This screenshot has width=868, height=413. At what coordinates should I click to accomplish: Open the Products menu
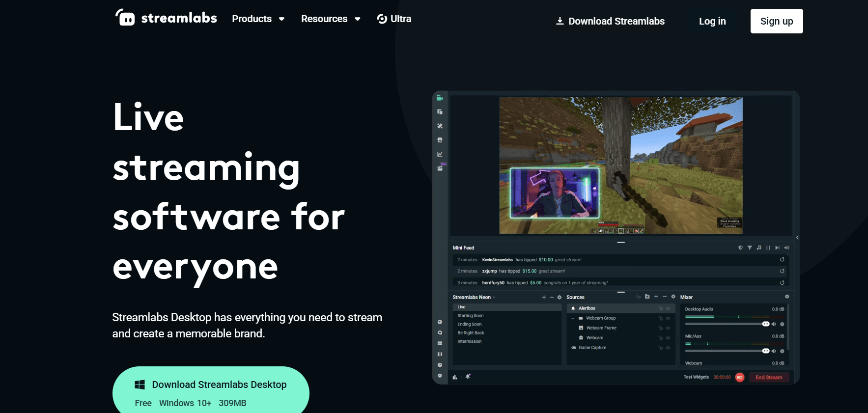pos(258,19)
